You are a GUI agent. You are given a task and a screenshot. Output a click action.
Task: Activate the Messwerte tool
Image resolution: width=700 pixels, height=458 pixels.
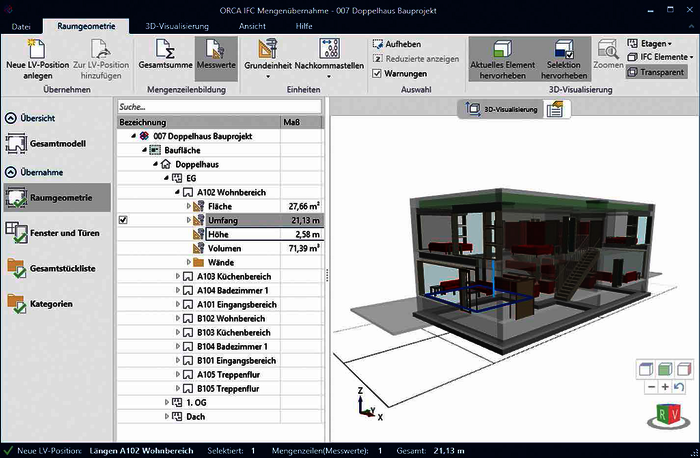[216, 59]
